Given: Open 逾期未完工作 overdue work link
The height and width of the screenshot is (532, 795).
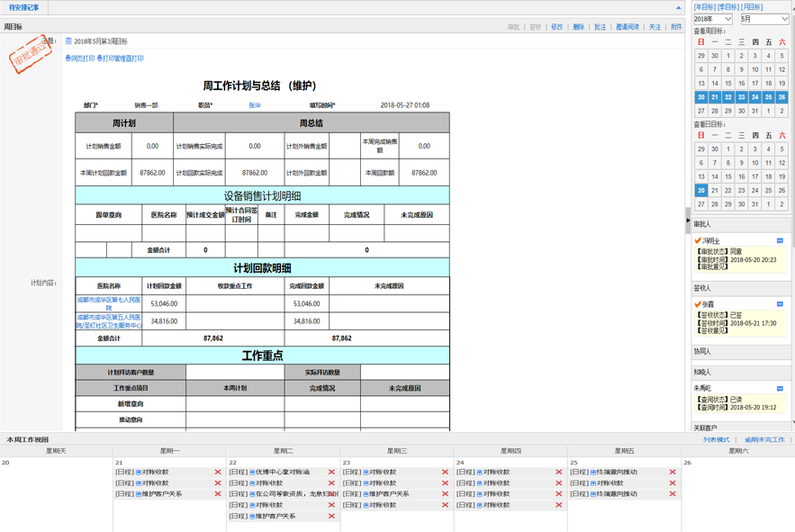Looking at the screenshot, I should point(764,439).
